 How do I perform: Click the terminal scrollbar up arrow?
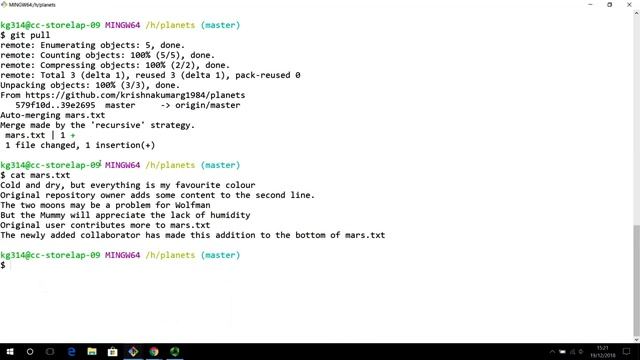point(636,13)
